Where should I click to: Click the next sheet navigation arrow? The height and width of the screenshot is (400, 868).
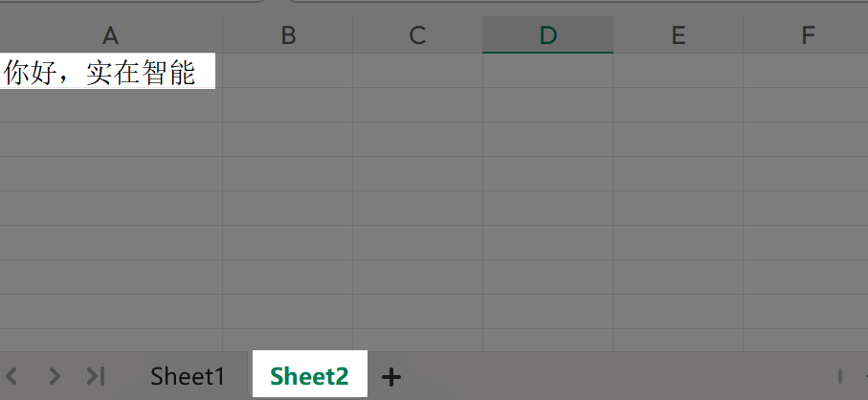click(x=55, y=376)
